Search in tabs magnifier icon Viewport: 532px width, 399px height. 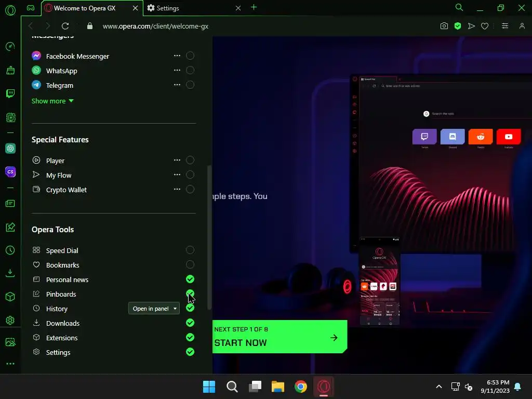(x=459, y=7)
